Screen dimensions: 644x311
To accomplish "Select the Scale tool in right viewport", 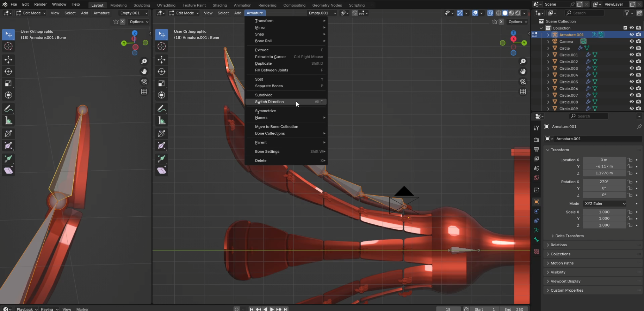I will pyautogui.click(x=162, y=83).
